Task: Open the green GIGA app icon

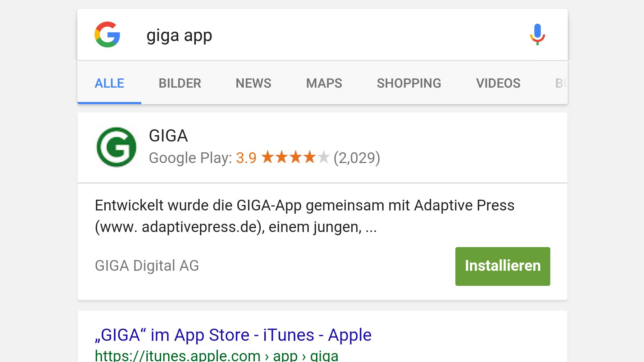Action: (116, 147)
